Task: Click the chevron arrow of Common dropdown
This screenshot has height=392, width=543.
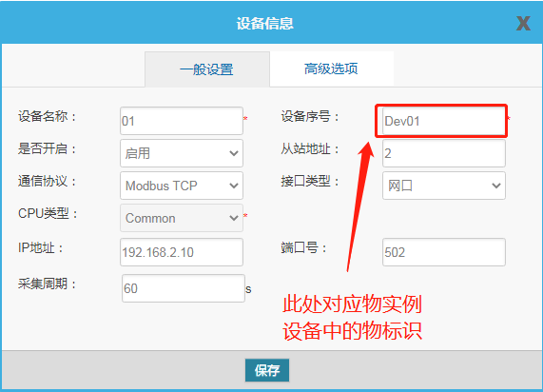Action: coord(234,218)
